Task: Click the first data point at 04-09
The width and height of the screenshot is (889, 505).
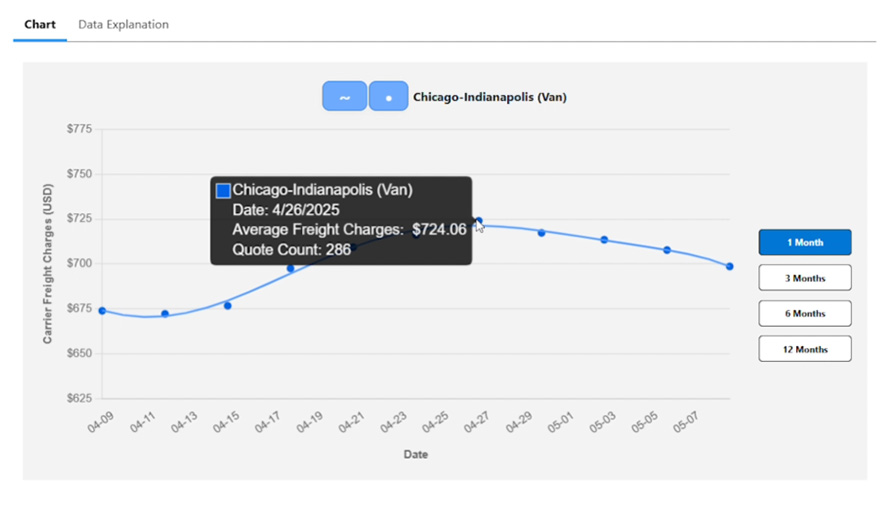Action: (102, 311)
